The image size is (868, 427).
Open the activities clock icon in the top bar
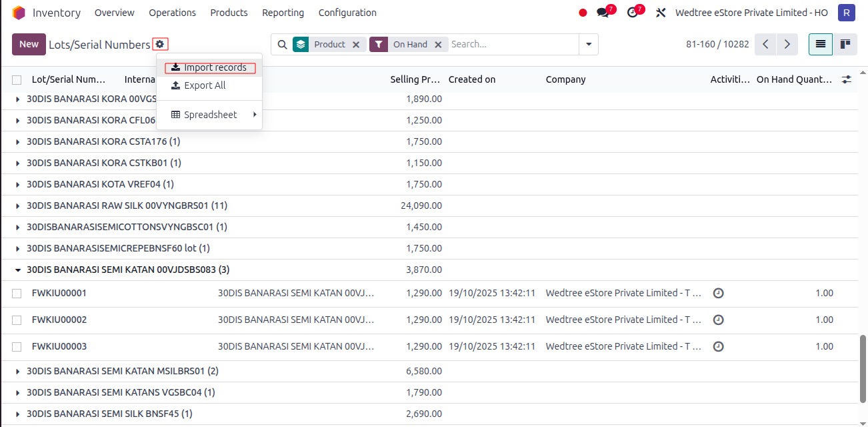click(x=633, y=13)
